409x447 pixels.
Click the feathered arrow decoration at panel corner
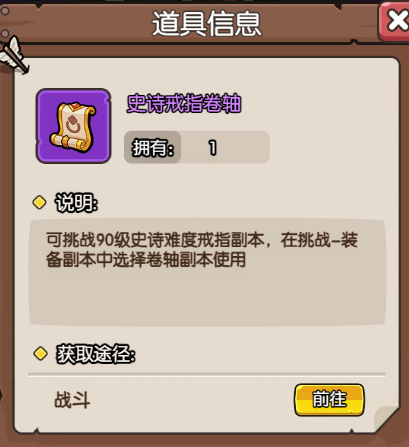14,55
